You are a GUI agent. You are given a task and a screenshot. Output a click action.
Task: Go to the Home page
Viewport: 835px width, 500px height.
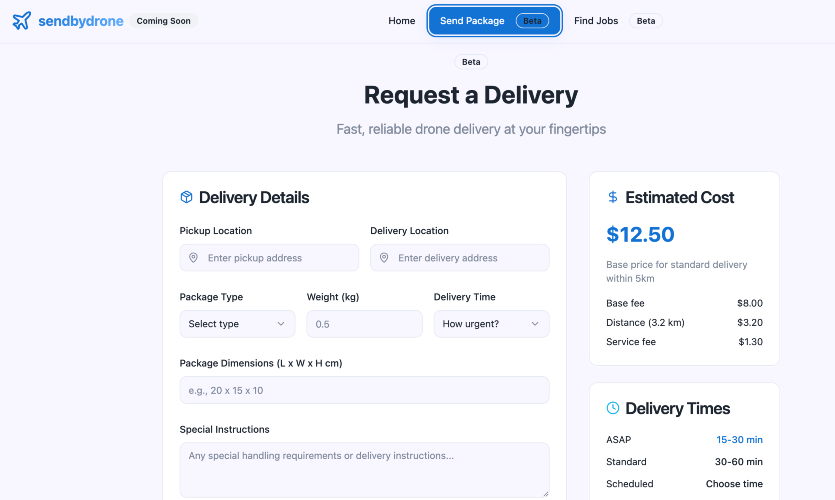[x=402, y=21]
